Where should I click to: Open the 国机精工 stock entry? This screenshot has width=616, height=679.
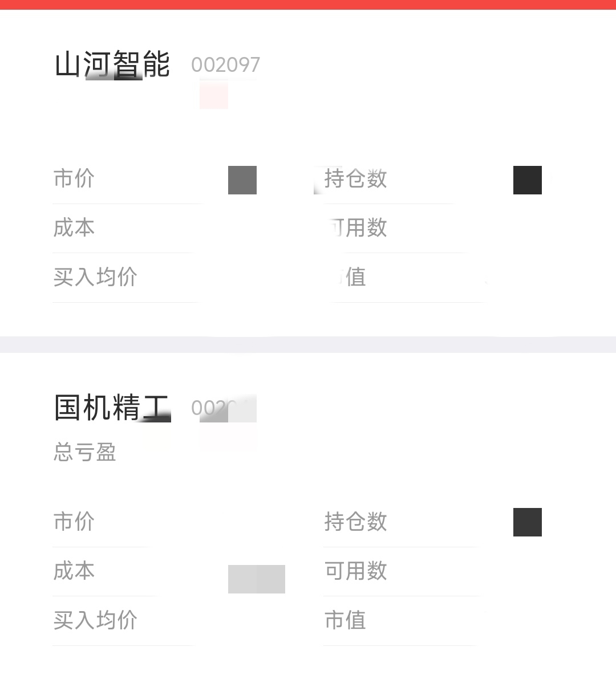[x=112, y=407]
